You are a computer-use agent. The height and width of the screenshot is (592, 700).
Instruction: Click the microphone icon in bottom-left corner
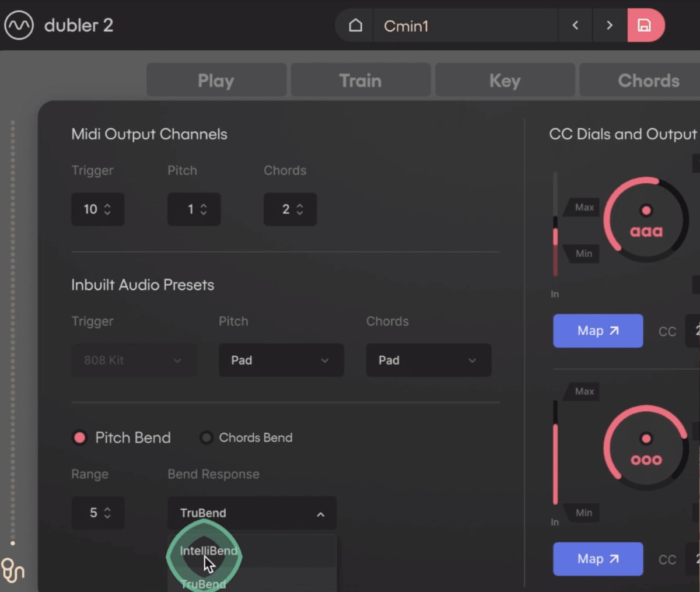pyautogui.click(x=13, y=570)
